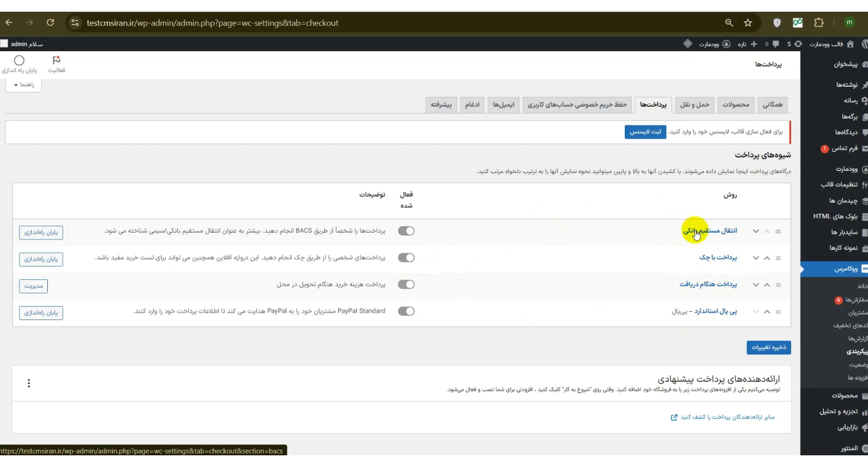Move 'انتقال مستقیم بانکی' down with chevron
Screen dimensions: 868x467
756,232
